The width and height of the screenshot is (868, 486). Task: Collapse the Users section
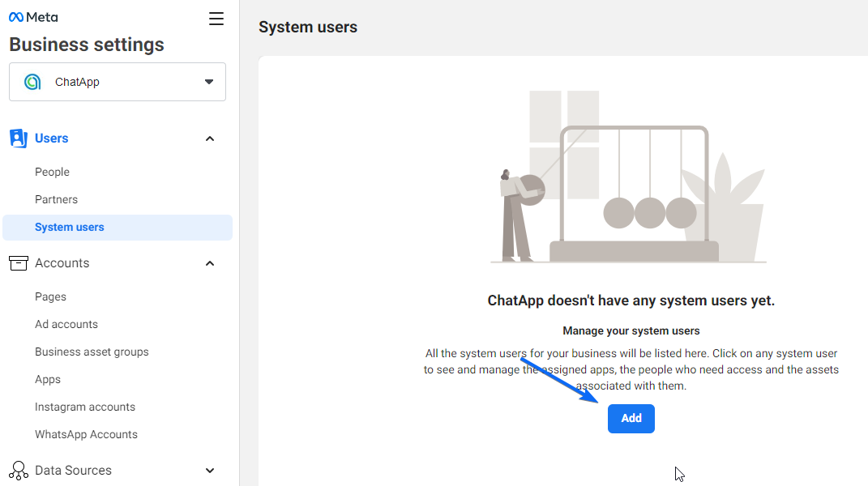tap(210, 138)
